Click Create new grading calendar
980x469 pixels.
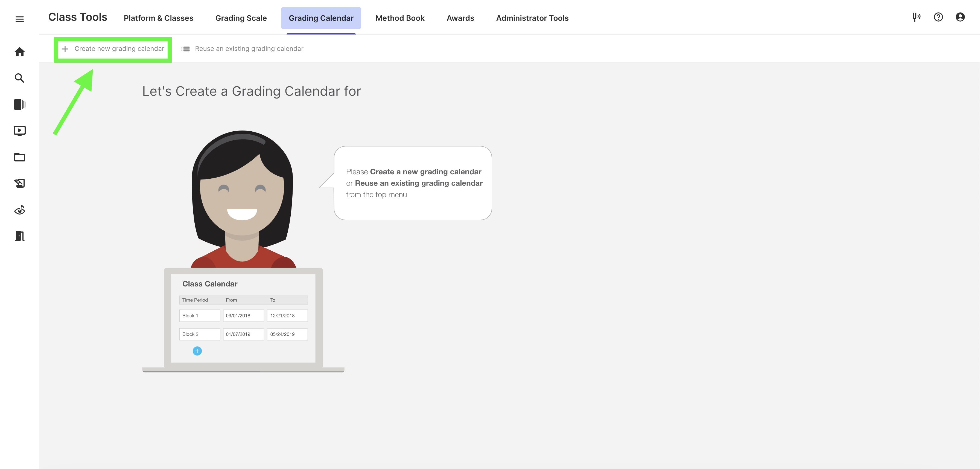point(113,49)
